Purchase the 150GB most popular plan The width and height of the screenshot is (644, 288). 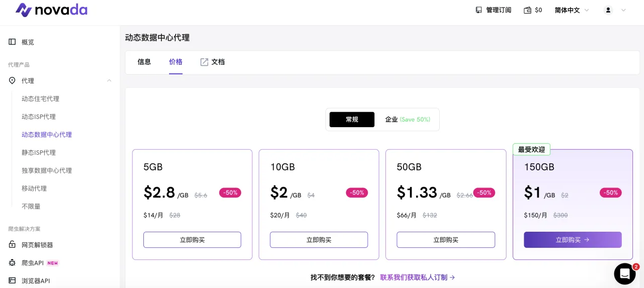[x=573, y=240]
